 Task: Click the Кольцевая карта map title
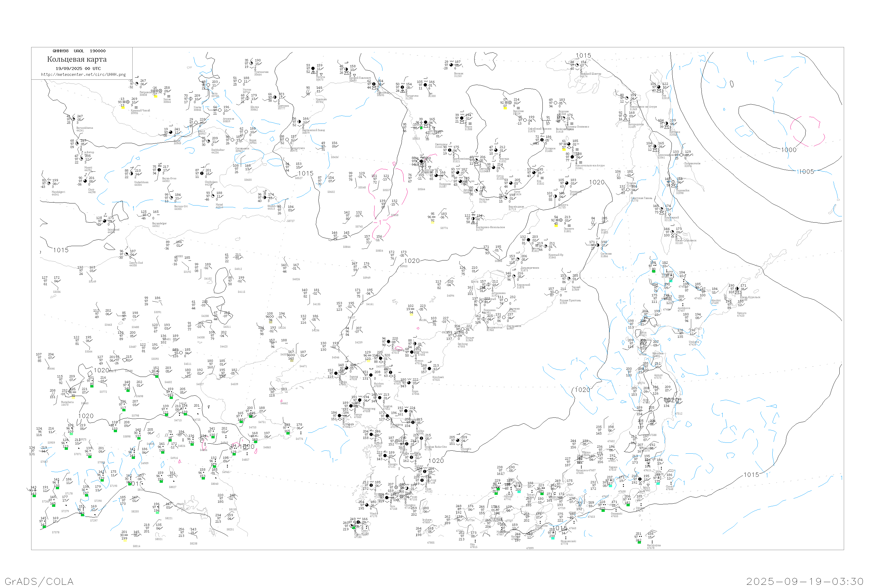77,59
